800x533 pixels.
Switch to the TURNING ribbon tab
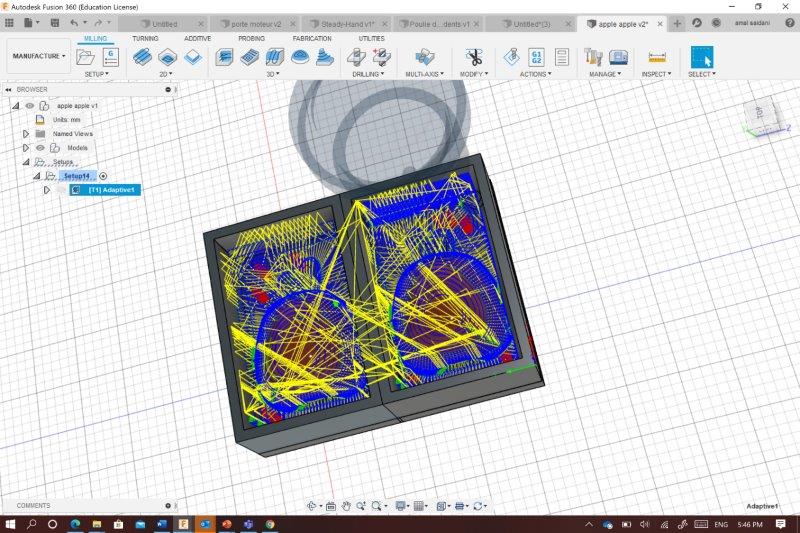[145, 38]
